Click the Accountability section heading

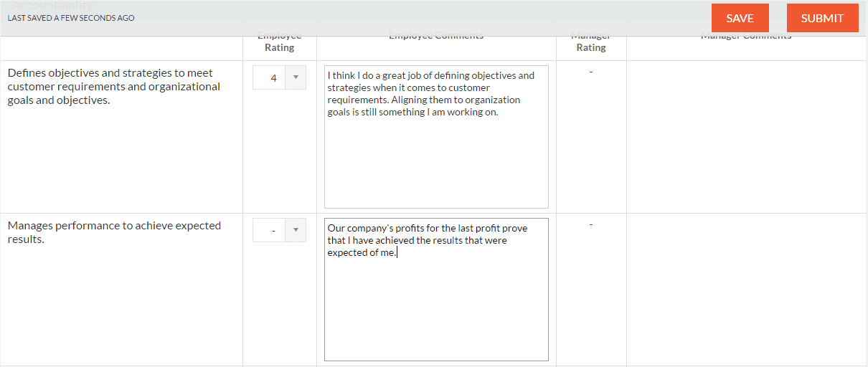(x=52, y=6)
